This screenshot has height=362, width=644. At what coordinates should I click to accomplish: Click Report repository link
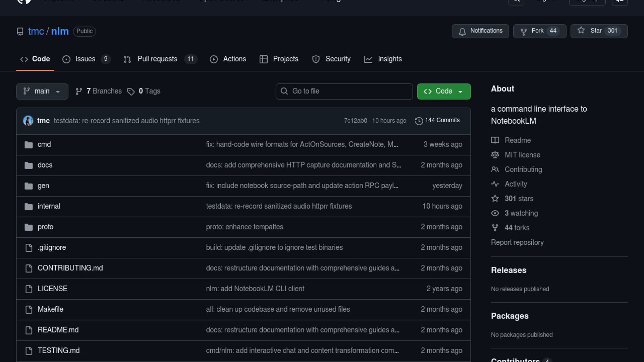point(517,242)
